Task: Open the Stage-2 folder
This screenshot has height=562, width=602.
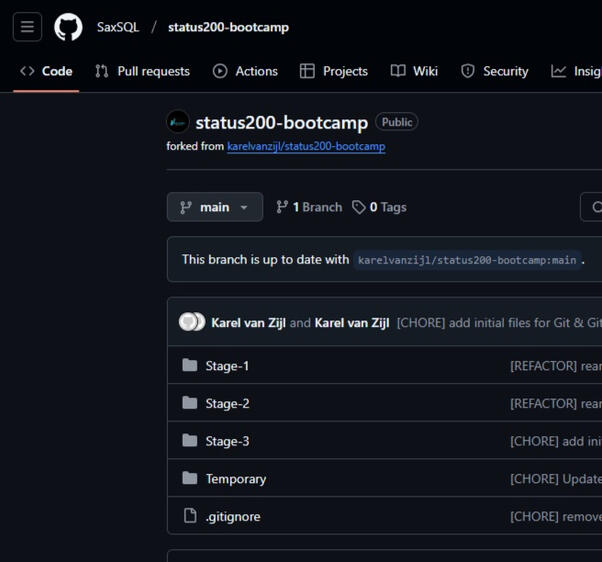Action: click(x=227, y=404)
